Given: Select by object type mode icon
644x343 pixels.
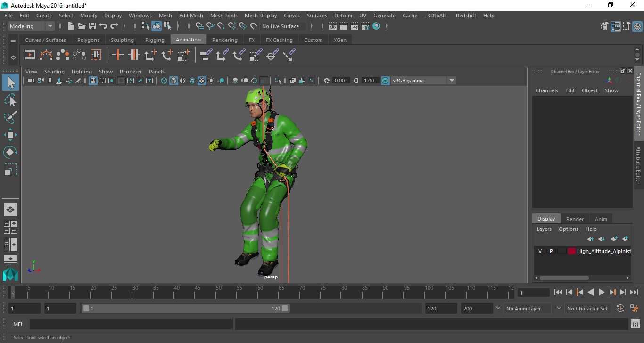Looking at the screenshot, I should tap(157, 26).
